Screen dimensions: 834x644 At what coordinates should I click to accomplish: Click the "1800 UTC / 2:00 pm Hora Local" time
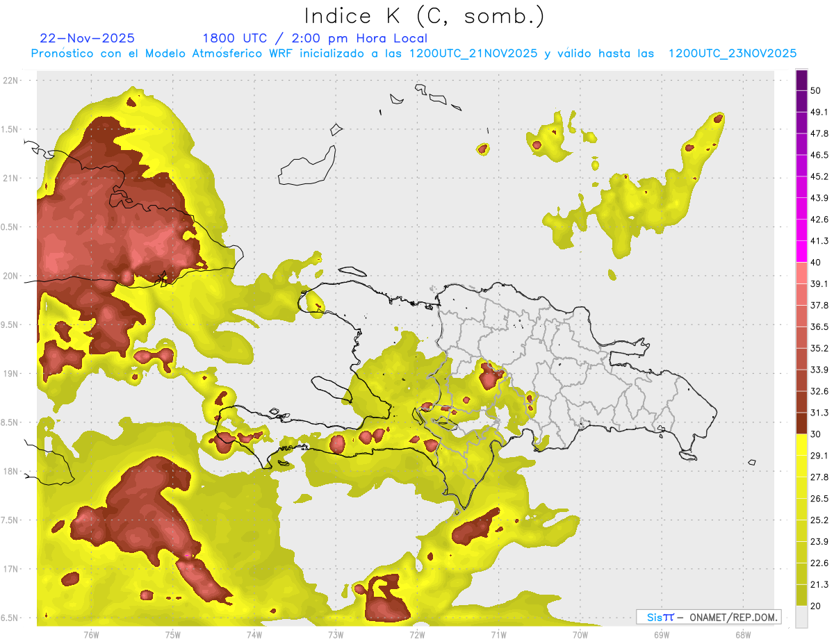pyautogui.click(x=315, y=38)
